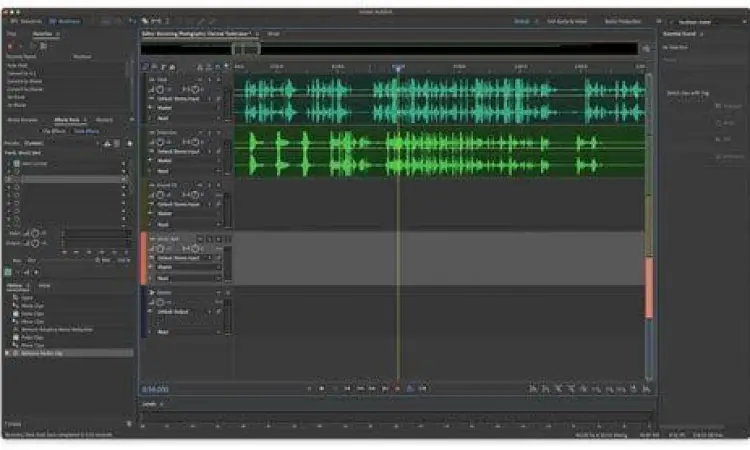This screenshot has width=750, height=450.
Task: Open the Favorites panel tab
Action: pyautogui.click(x=43, y=34)
